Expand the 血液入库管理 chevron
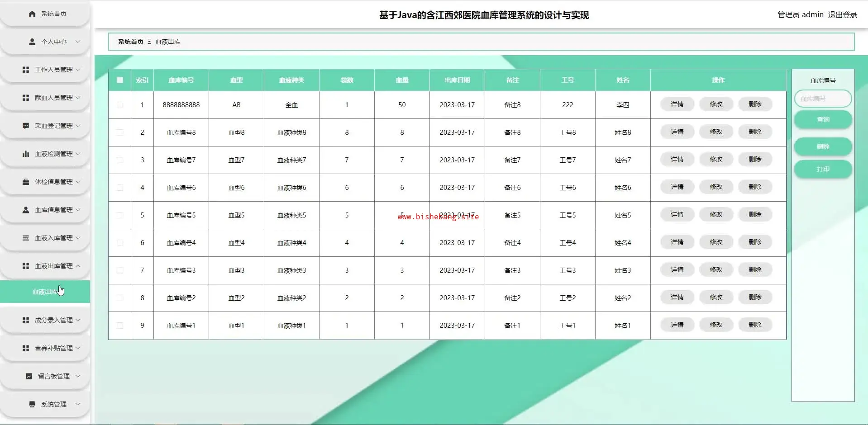 [x=78, y=238]
